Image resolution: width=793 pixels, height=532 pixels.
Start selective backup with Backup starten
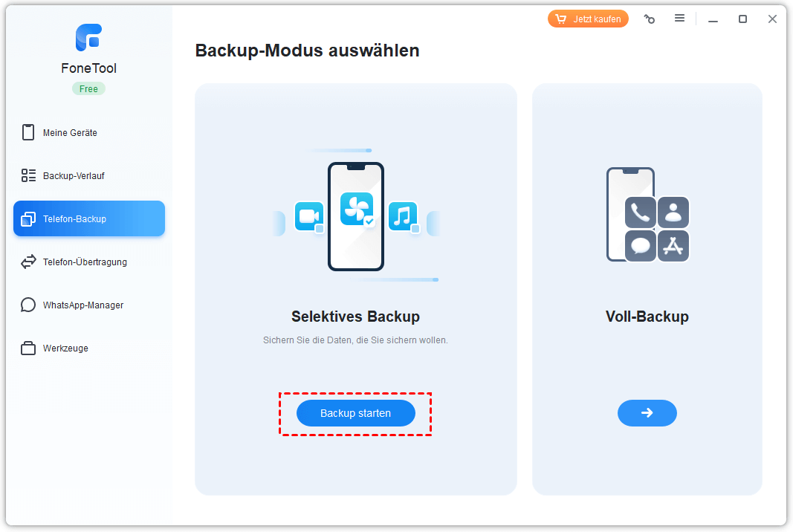pyautogui.click(x=355, y=413)
